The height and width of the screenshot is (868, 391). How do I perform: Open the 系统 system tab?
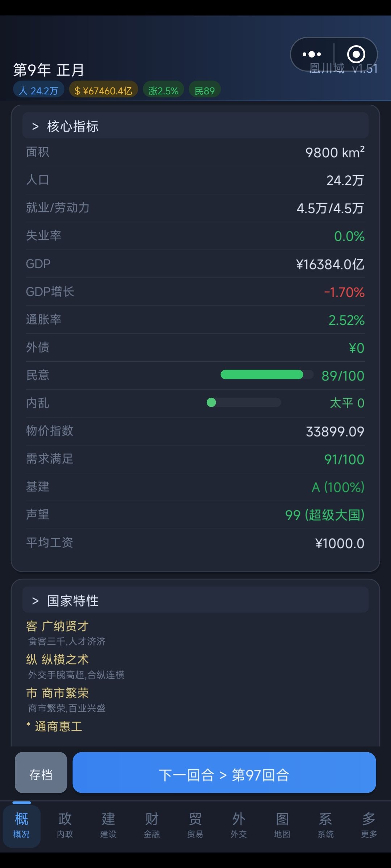pyautogui.click(x=325, y=825)
